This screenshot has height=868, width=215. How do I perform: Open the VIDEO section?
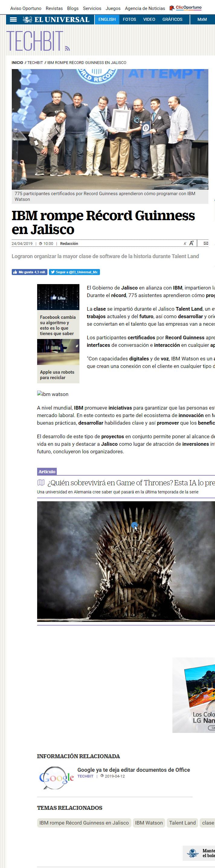click(x=149, y=20)
